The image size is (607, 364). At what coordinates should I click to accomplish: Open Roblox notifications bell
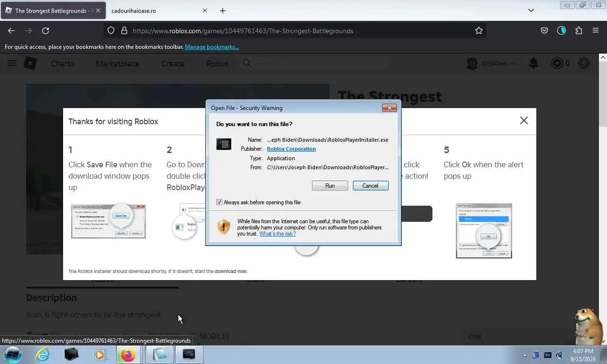point(533,63)
